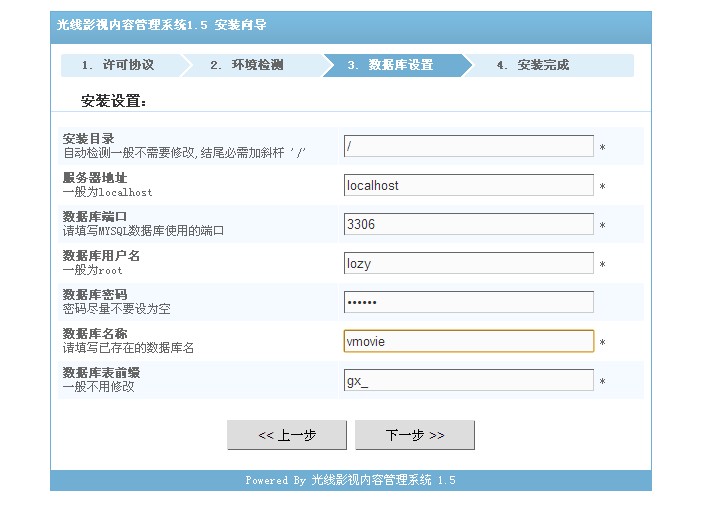Click the 数据库端口 3306 field
This screenshot has height=518, width=721.
click(469, 224)
